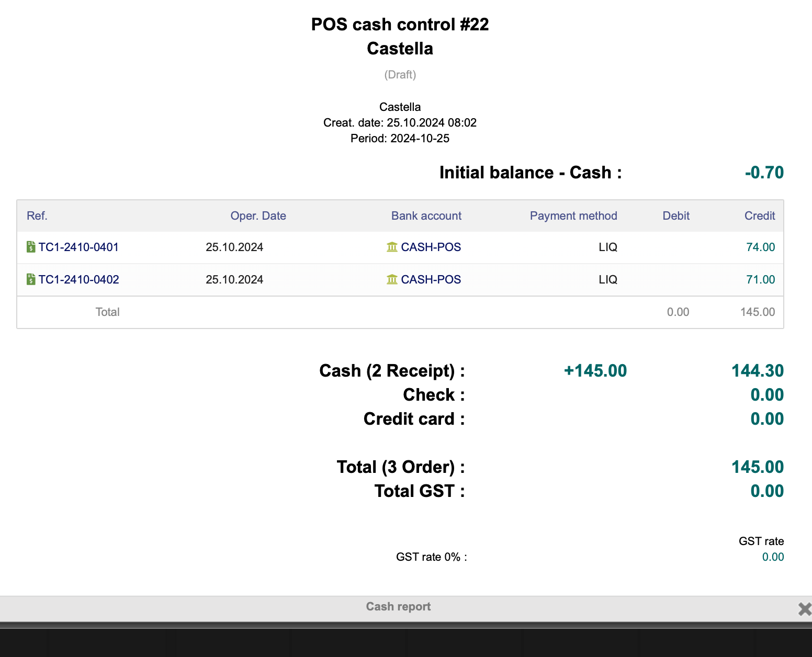Click creation date 25.10.2024 08:02 line
812x657 pixels.
[400, 123]
